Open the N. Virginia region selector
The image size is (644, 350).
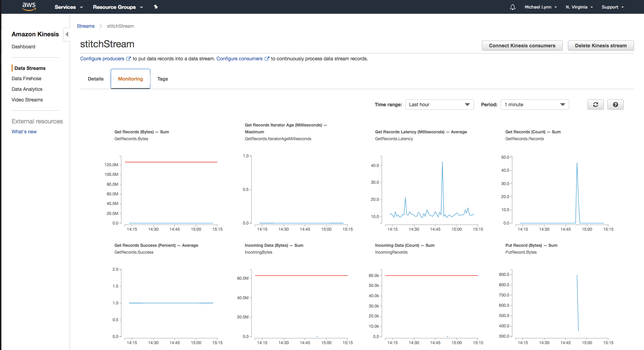[x=579, y=7]
